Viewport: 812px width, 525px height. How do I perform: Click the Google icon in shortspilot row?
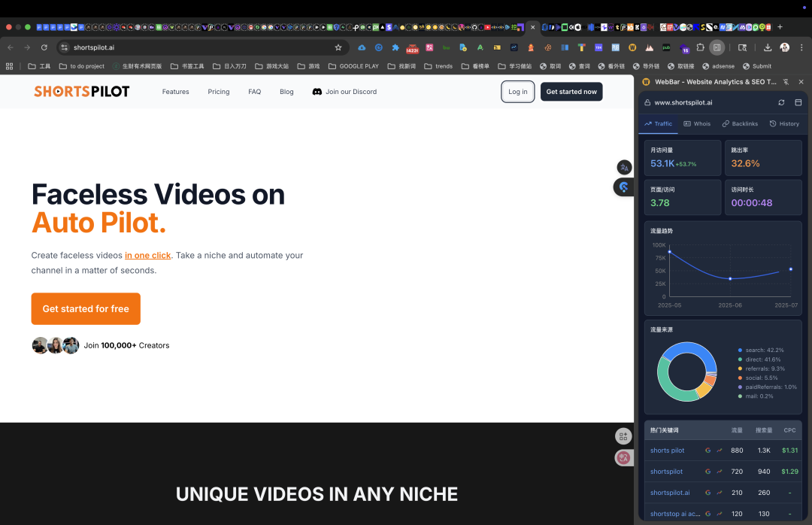click(x=708, y=472)
